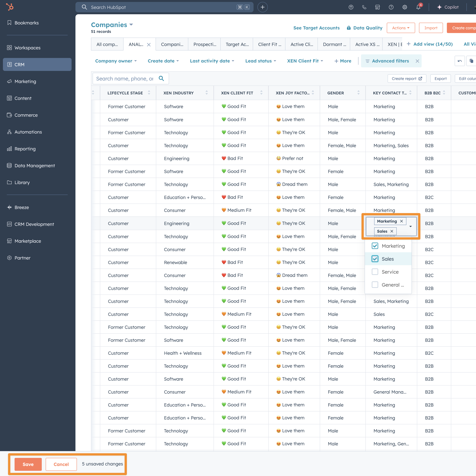The width and height of the screenshot is (476, 476).
Task: Click the plus quick-create icon
Action: 262,7
